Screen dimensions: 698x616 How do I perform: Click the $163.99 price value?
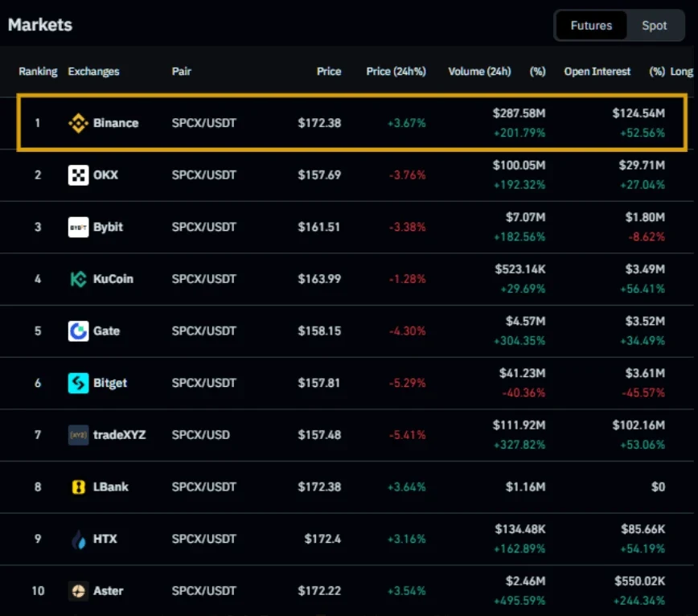(x=319, y=279)
